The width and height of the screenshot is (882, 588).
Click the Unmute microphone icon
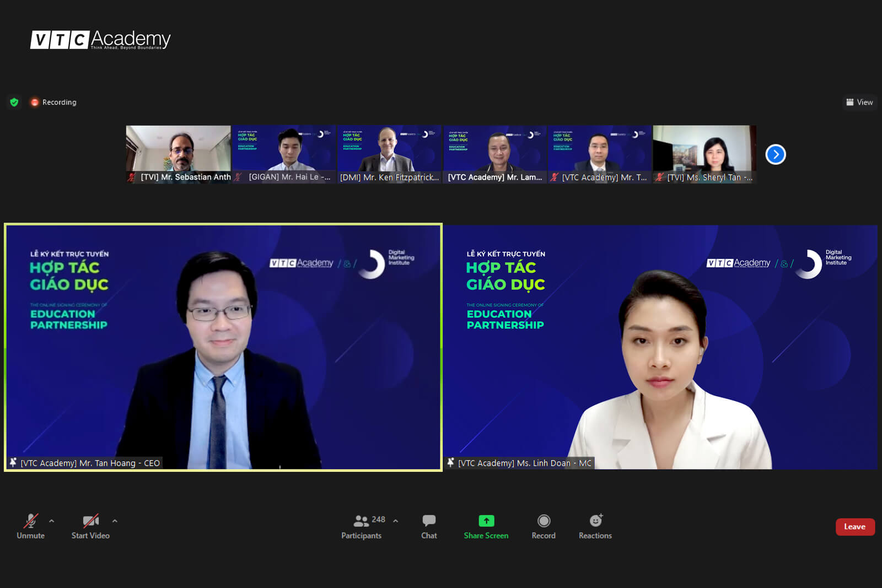coord(31,521)
